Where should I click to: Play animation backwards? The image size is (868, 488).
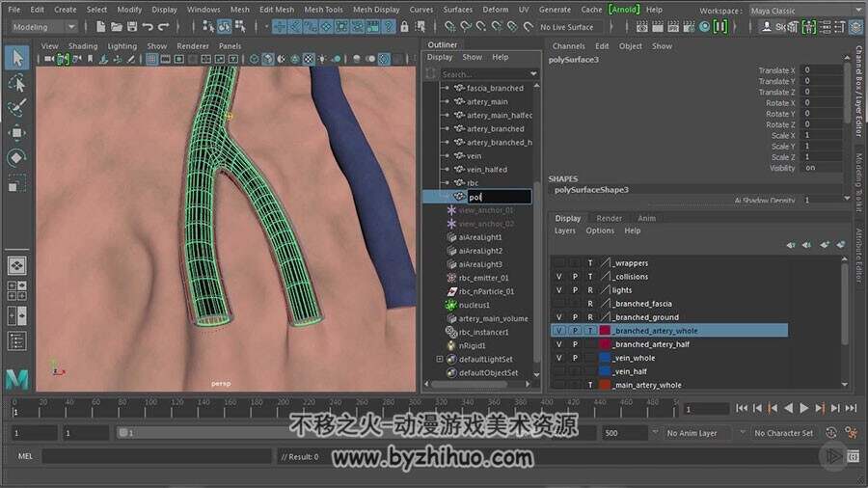788,408
